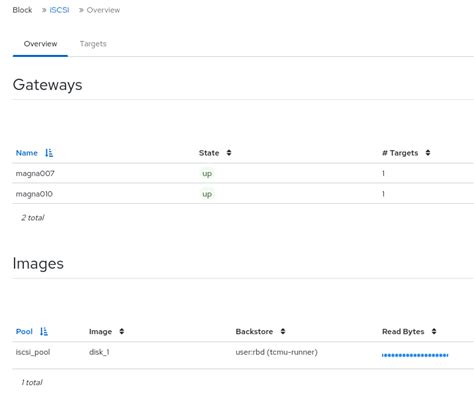Viewport: 474px width, 401px height.
Task: Click the Name column header text
Action: coord(27,153)
